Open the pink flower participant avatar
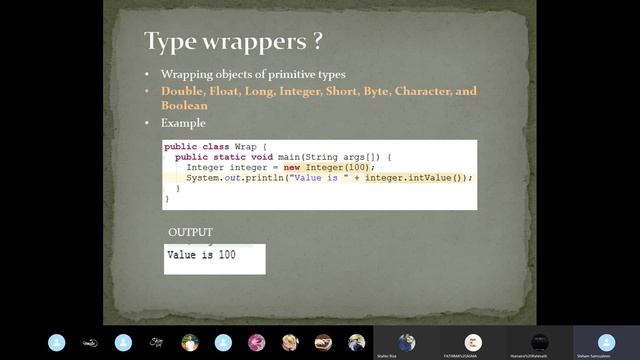 (256, 342)
